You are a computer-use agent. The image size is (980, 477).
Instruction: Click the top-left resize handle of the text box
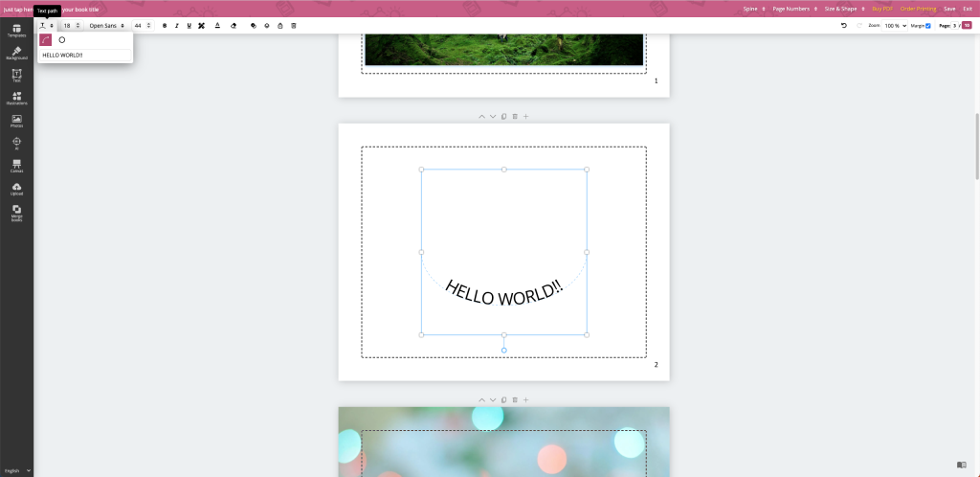click(x=421, y=170)
